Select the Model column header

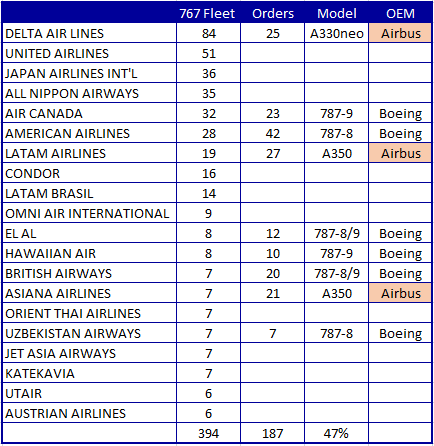(336, 14)
